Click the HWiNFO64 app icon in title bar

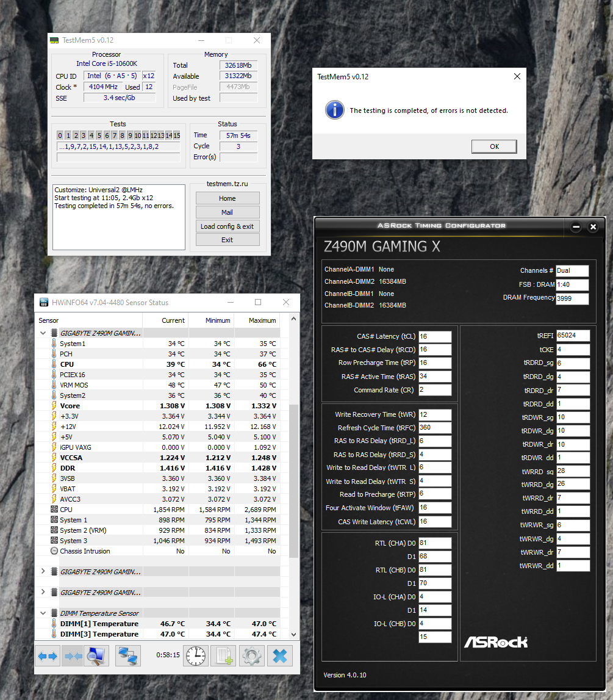[x=44, y=303]
